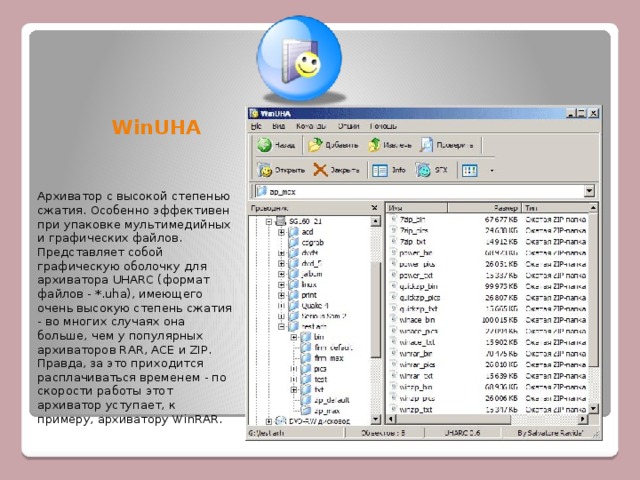Viewport: 640px width, 480px height.
Task: Click the Извлечь extract icon in toolbar
Action: (374, 145)
